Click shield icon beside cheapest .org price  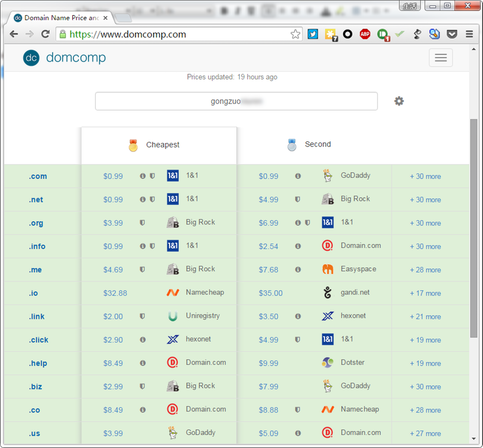[x=142, y=222]
